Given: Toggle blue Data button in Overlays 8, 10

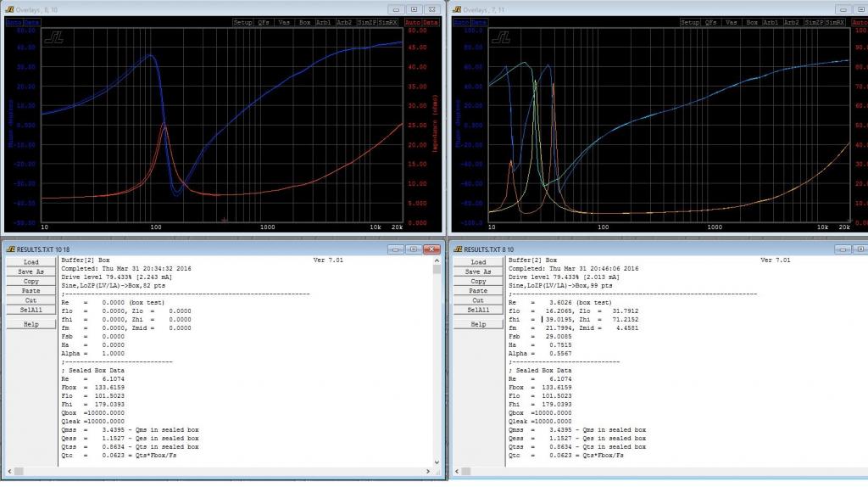Looking at the screenshot, I should [x=31, y=22].
